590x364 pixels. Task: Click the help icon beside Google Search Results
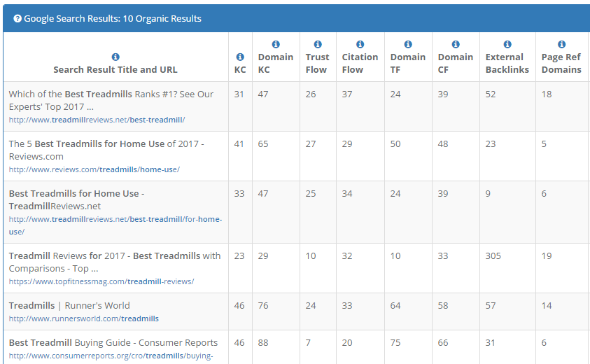[17, 18]
